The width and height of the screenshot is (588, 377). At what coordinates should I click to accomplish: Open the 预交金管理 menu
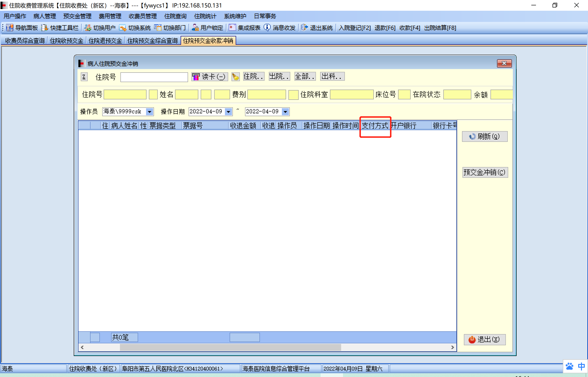pos(77,16)
